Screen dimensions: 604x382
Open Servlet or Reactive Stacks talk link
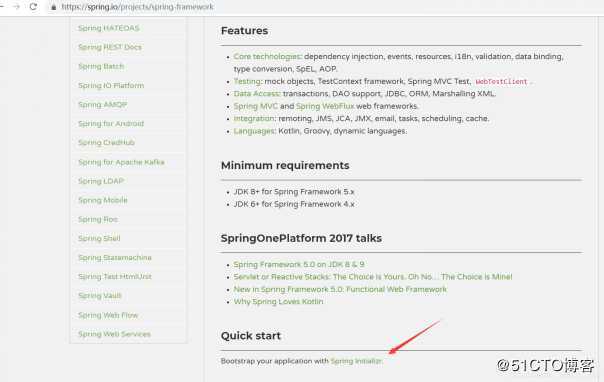373,277
